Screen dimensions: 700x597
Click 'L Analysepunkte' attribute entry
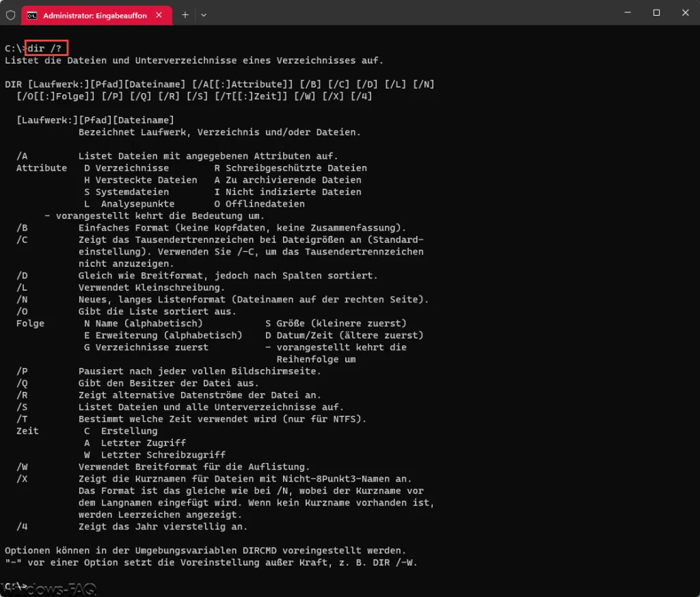[129, 204]
